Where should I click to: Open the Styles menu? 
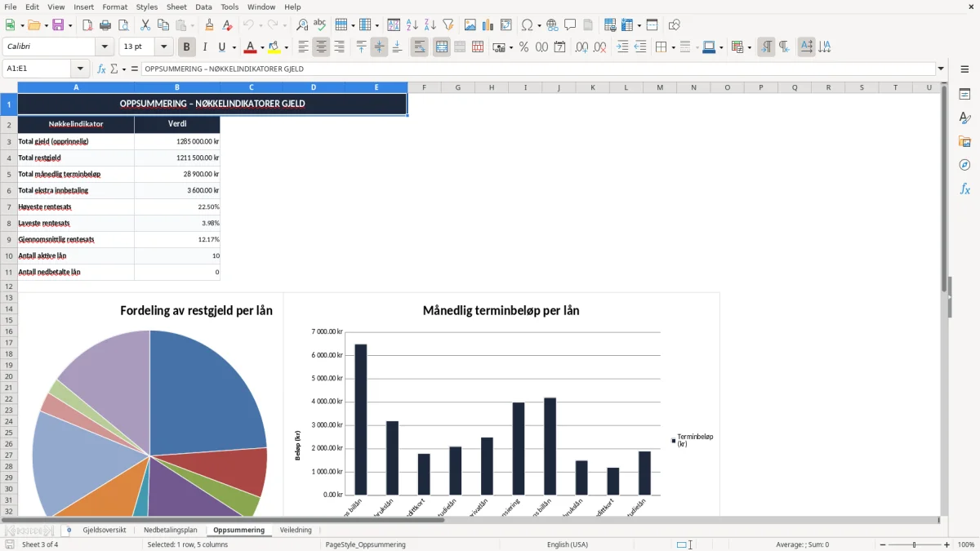147,7
